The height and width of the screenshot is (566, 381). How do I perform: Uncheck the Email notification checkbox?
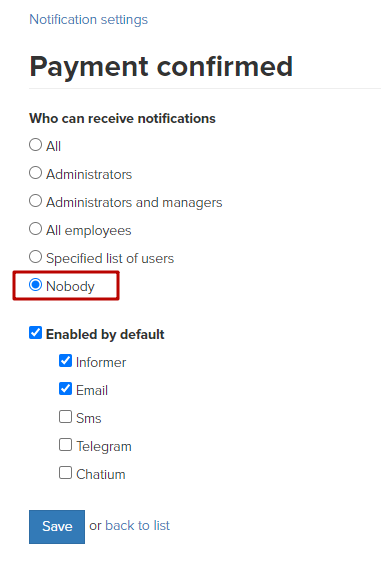(65, 389)
